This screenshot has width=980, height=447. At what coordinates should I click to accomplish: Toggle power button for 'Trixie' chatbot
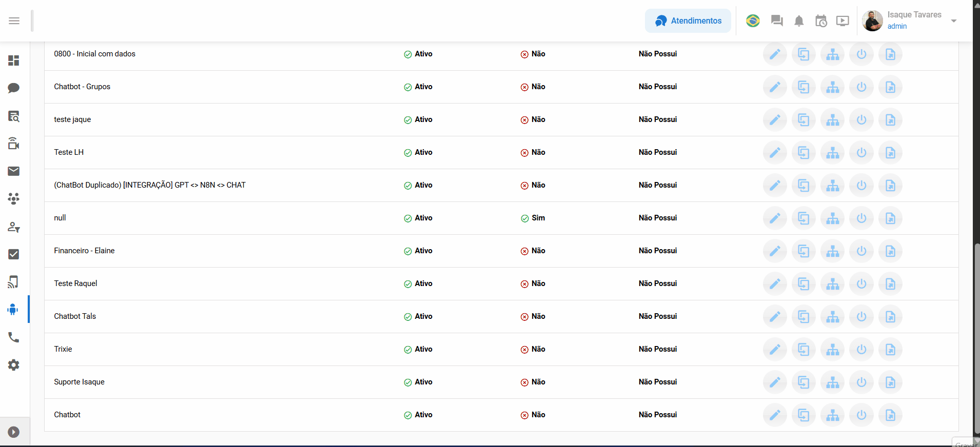click(861, 350)
